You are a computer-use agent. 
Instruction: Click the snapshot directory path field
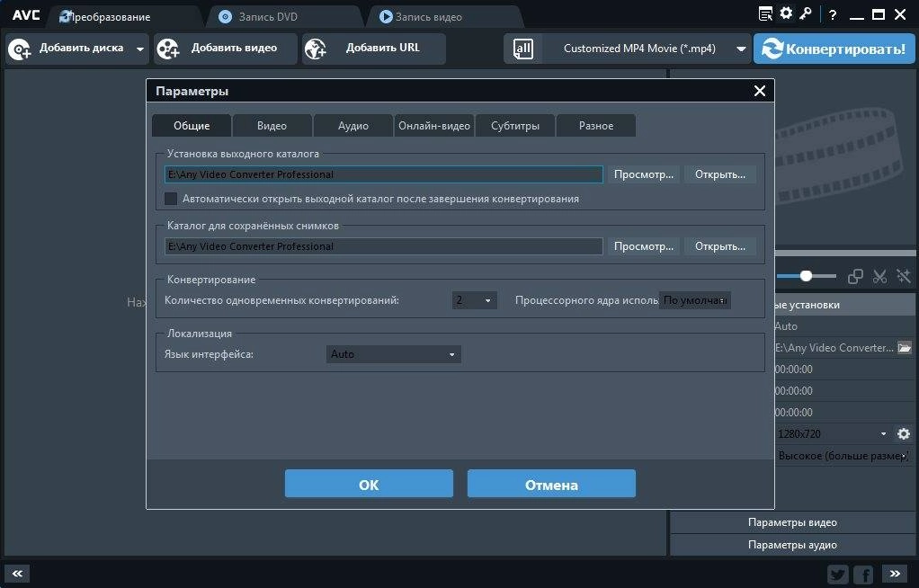coord(384,246)
